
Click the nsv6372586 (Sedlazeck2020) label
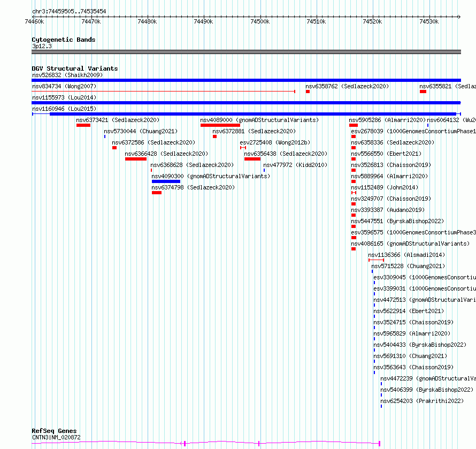(x=153, y=142)
